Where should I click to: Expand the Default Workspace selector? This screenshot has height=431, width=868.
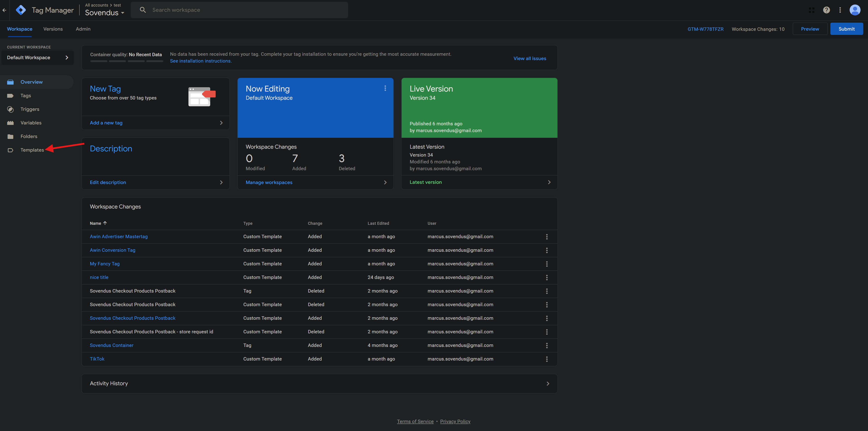pyautogui.click(x=37, y=58)
